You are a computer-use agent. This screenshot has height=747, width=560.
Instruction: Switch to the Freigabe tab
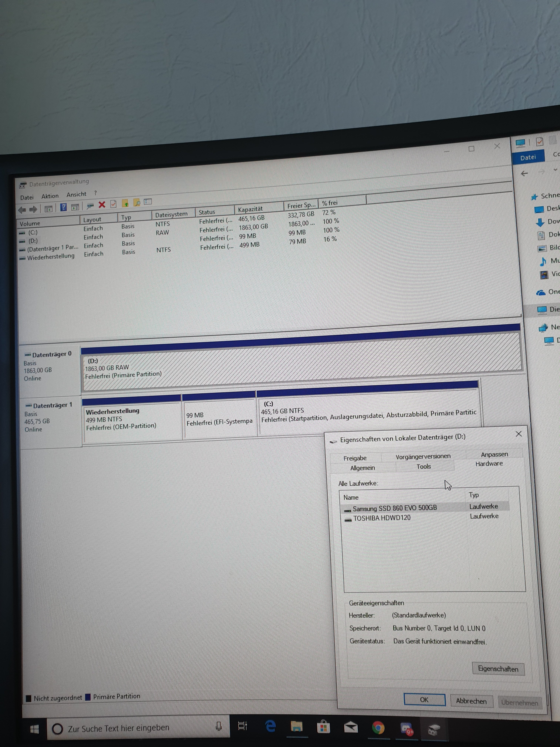355,458
